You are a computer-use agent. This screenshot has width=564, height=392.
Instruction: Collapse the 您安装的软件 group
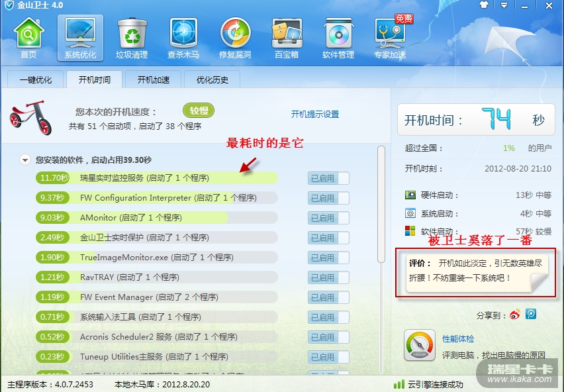point(24,160)
